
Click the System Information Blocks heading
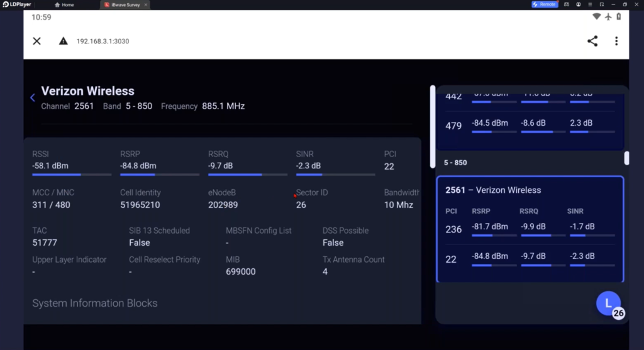click(95, 304)
